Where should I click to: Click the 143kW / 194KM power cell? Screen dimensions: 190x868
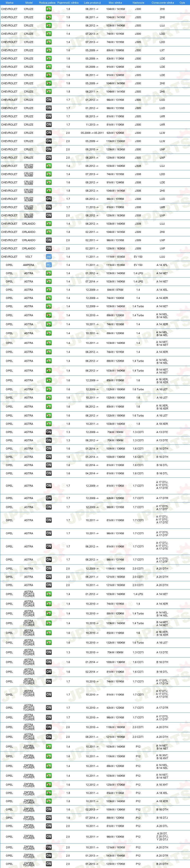(115, 856)
